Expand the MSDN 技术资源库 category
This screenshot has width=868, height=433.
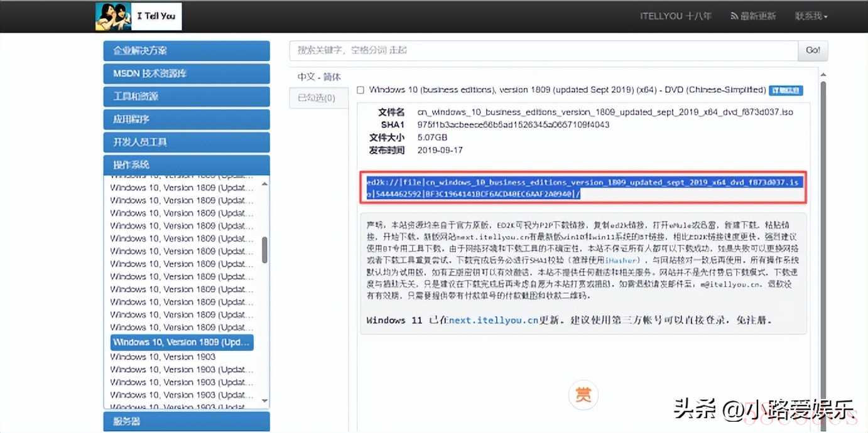pyautogui.click(x=187, y=73)
